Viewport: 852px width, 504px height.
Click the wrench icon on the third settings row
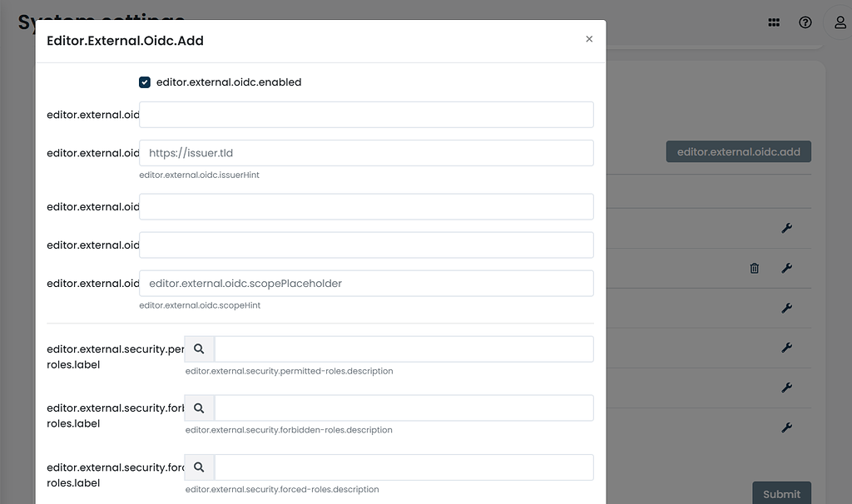click(x=787, y=308)
